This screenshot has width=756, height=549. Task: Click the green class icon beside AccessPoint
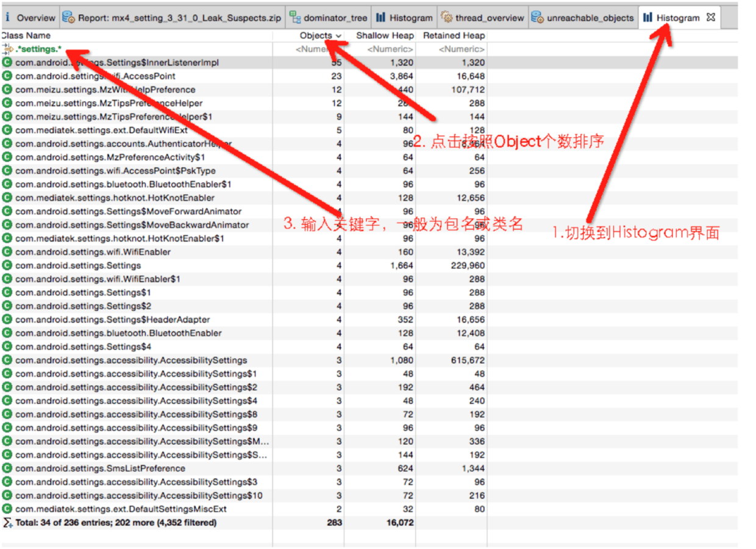point(7,76)
